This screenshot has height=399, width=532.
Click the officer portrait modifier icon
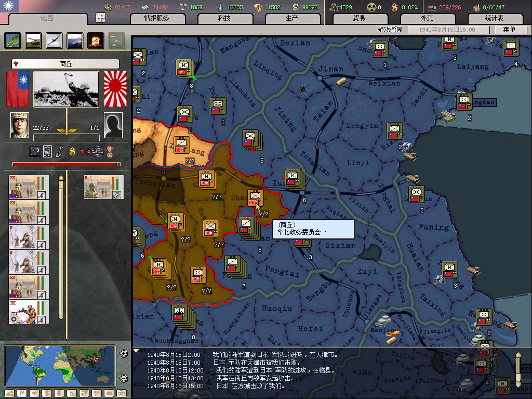(x=47, y=151)
